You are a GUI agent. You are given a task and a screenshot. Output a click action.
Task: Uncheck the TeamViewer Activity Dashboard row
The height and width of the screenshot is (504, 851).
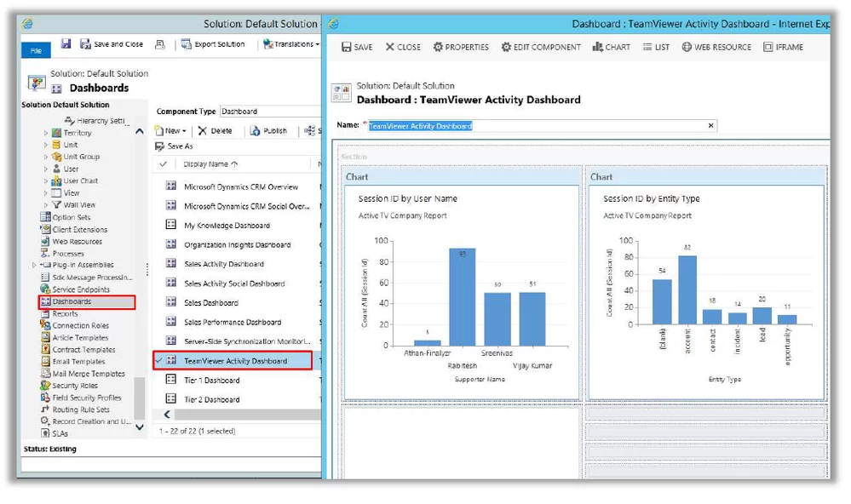click(159, 361)
